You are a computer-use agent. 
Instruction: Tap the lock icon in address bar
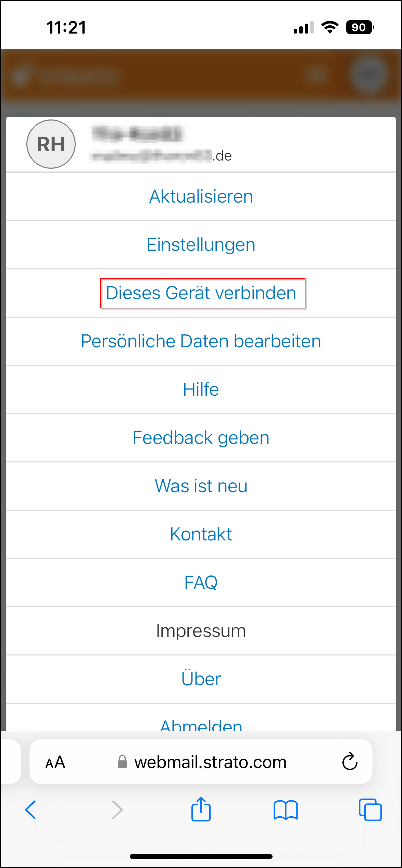pyautogui.click(x=122, y=762)
